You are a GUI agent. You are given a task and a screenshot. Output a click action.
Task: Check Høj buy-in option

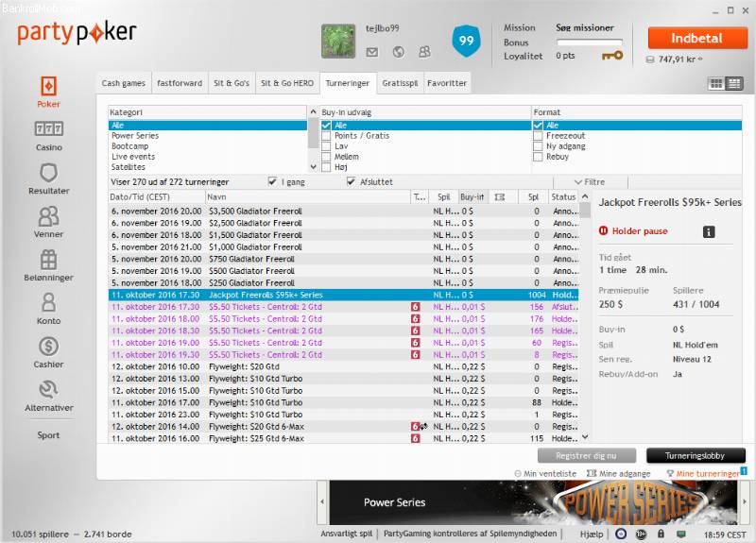326,167
